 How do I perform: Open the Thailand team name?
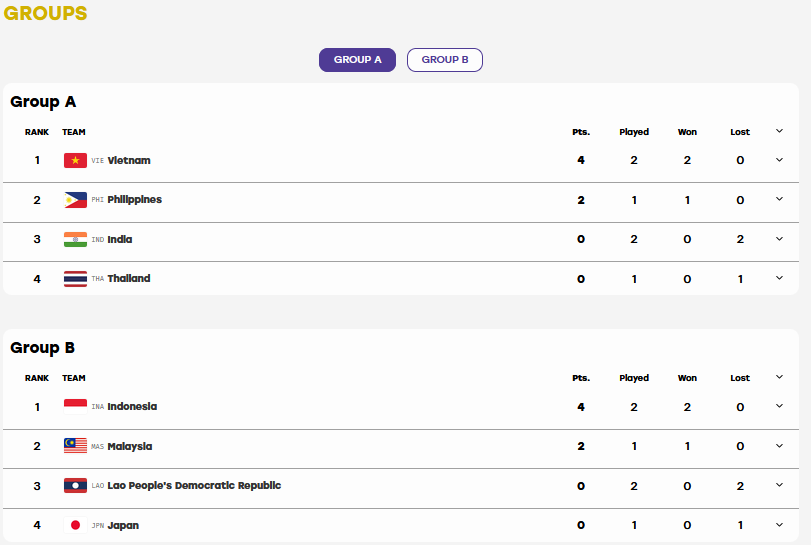click(129, 278)
